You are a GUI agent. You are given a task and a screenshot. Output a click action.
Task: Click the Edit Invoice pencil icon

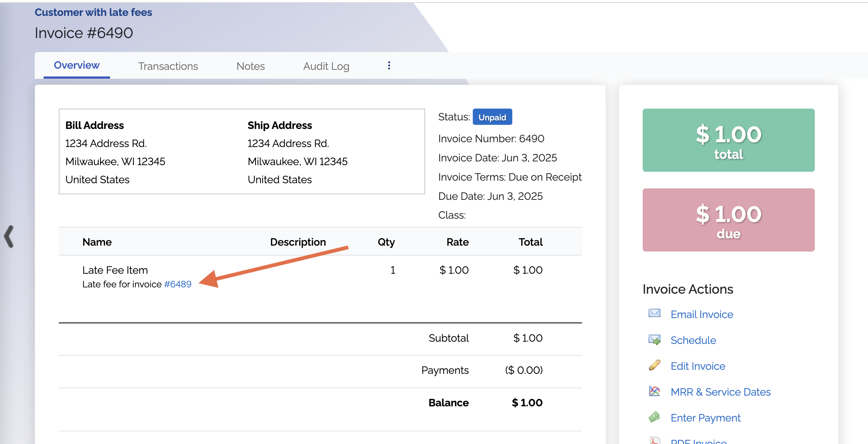pyautogui.click(x=654, y=365)
